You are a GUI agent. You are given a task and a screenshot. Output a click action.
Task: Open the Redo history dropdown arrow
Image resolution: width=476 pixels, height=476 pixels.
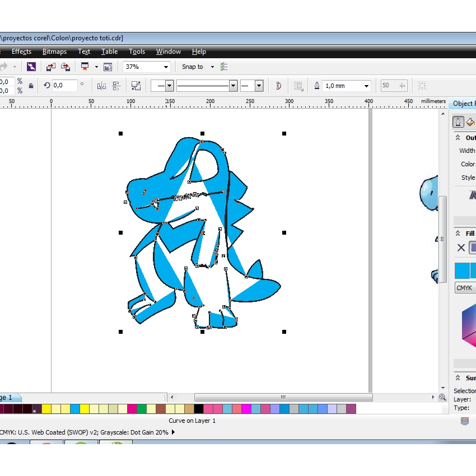coord(15,67)
